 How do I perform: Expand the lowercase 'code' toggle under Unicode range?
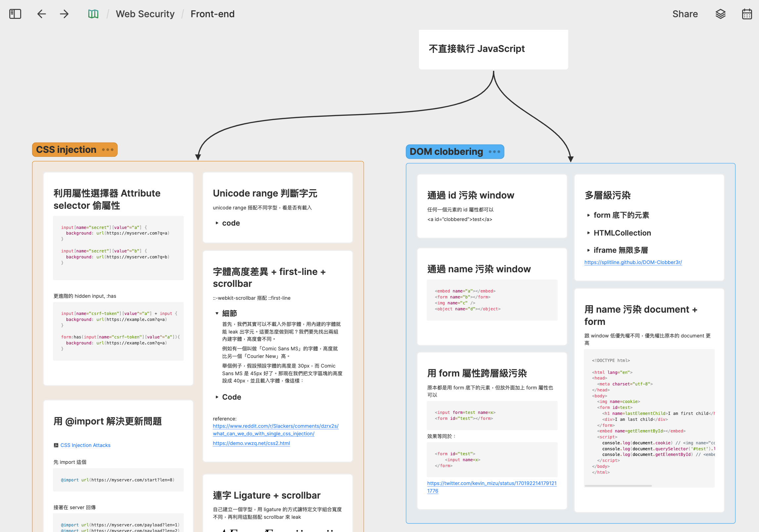coord(217,223)
